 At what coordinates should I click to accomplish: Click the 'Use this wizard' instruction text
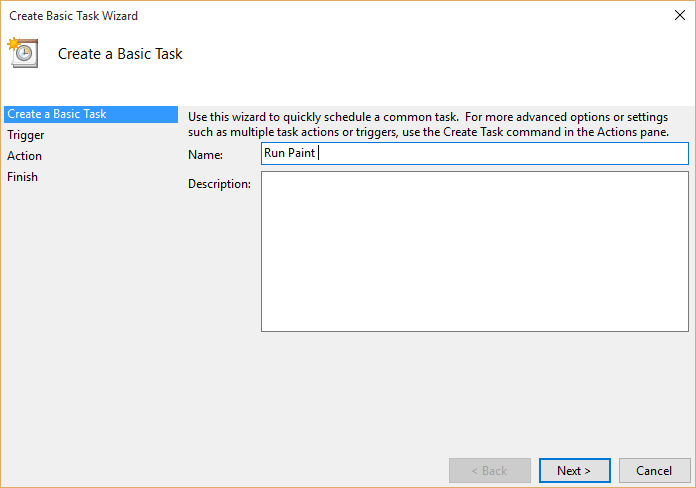[428, 124]
